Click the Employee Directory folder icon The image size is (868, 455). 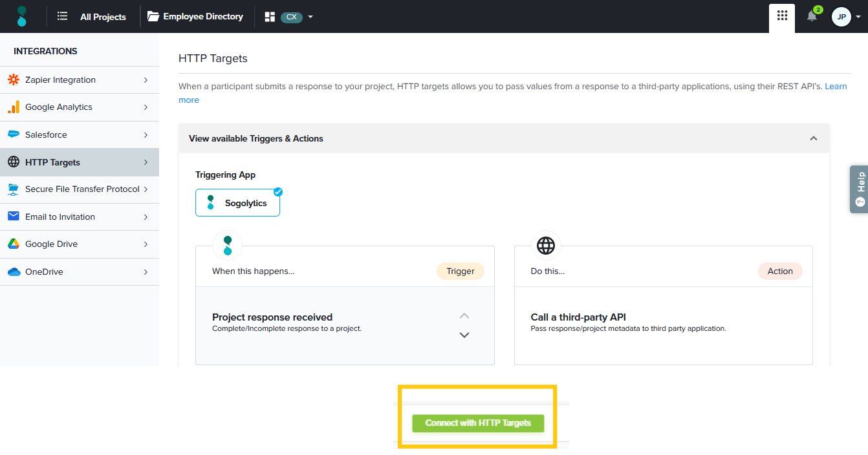(x=153, y=17)
